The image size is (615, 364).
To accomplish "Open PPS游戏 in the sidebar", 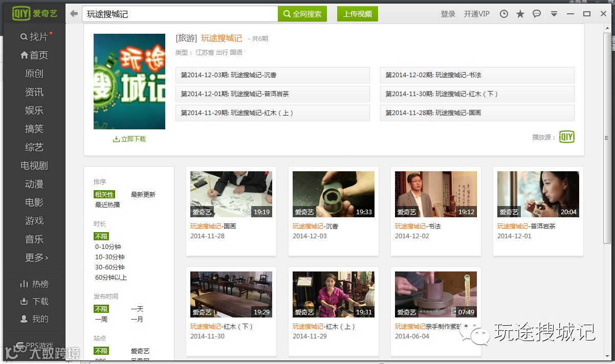I will (x=34, y=346).
